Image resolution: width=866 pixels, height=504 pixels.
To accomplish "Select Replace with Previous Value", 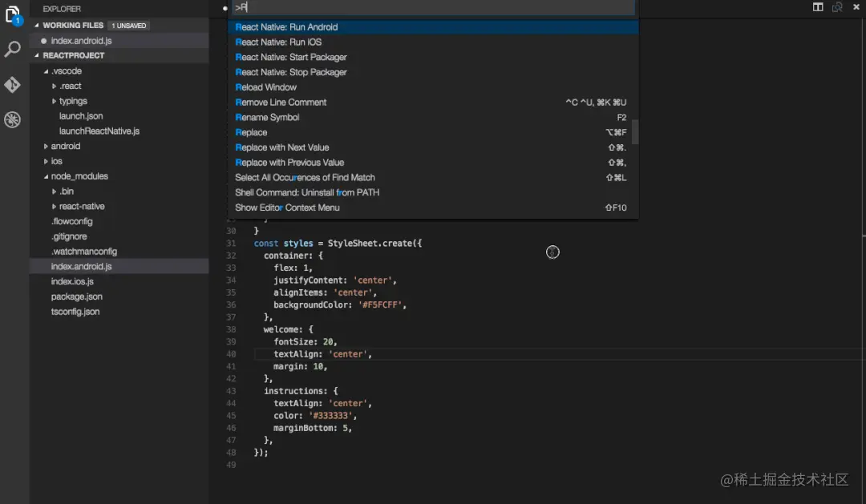I will point(433,163).
